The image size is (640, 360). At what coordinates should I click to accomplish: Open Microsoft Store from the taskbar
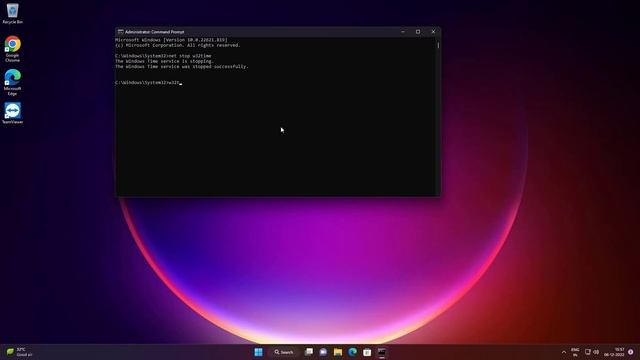click(x=367, y=352)
